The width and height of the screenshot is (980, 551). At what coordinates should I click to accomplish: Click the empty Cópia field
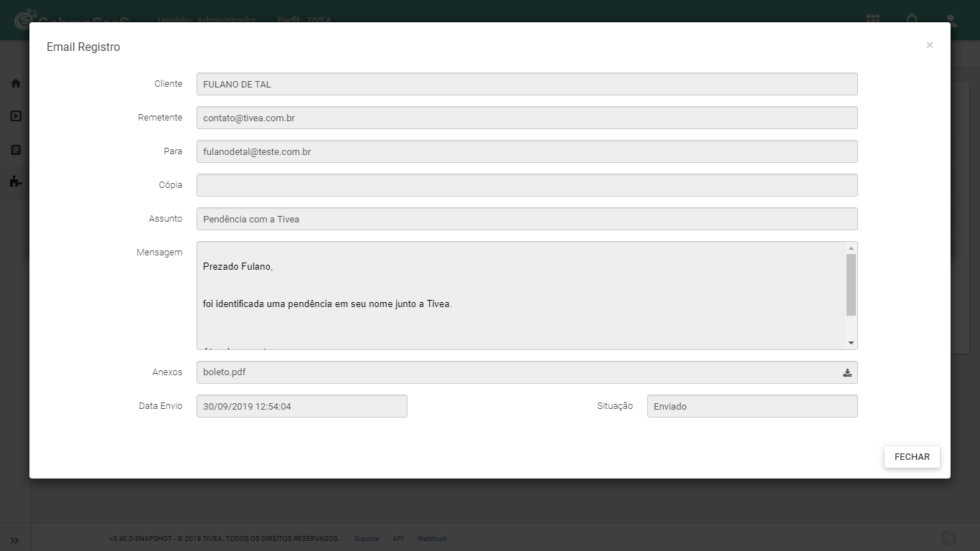pos(527,185)
